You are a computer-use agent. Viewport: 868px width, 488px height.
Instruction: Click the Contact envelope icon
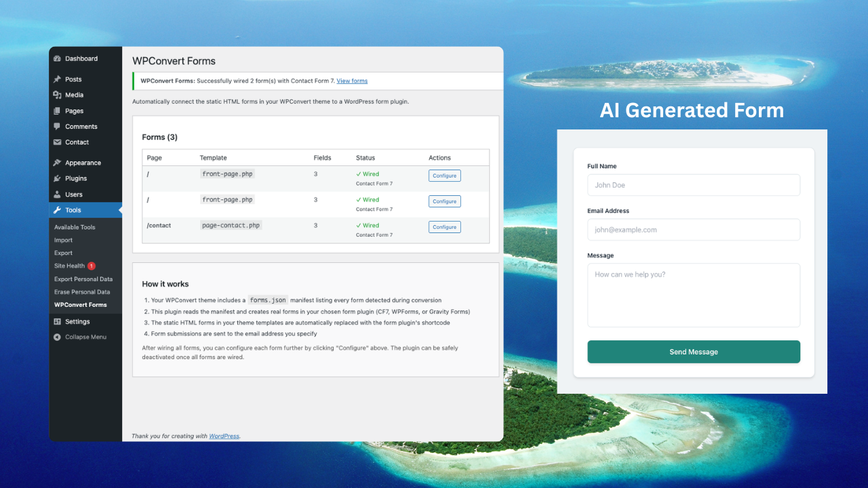[x=58, y=142]
